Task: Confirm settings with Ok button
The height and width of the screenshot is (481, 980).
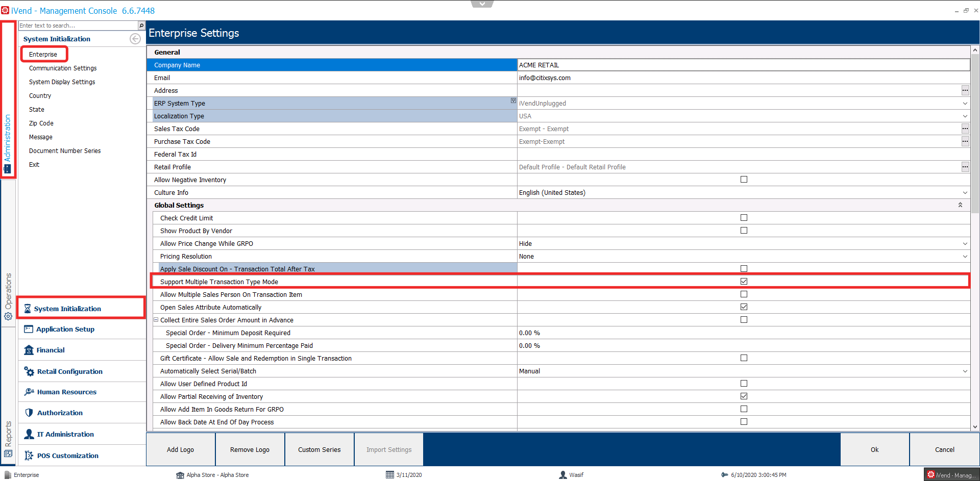Action: click(875, 449)
